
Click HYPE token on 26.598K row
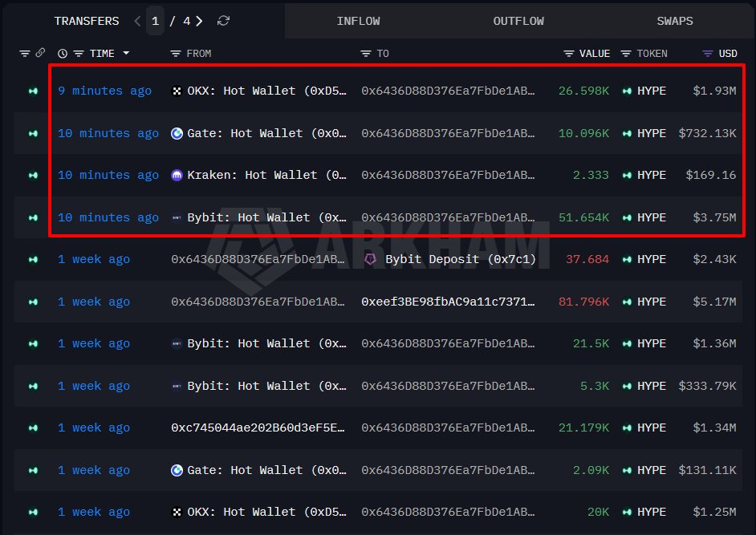tap(652, 91)
